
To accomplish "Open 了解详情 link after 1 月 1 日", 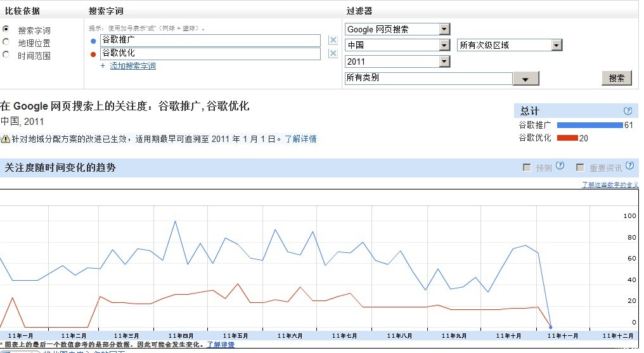I will coord(300,139).
